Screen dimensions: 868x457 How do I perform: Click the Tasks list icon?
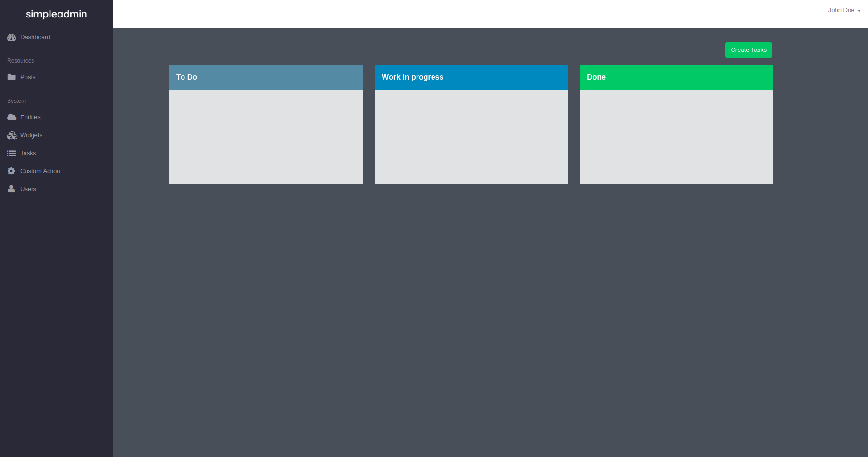click(11, 153)
